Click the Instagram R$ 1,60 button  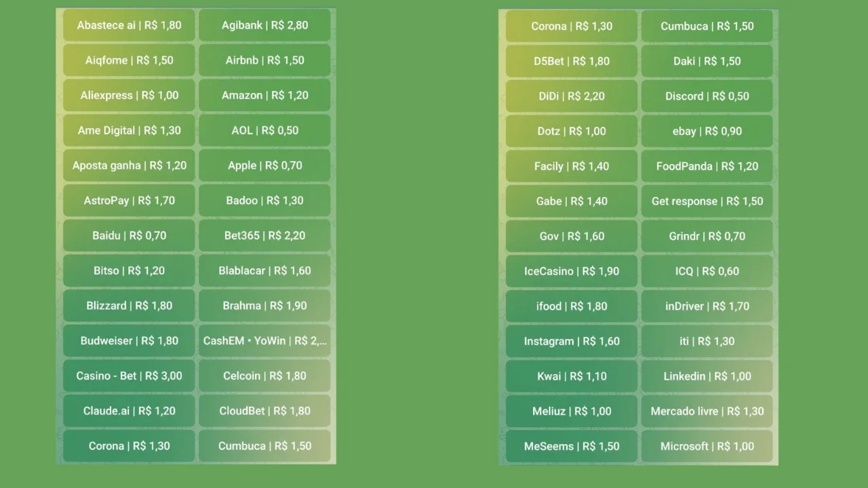pyautogui.click(x=572, y=342)
